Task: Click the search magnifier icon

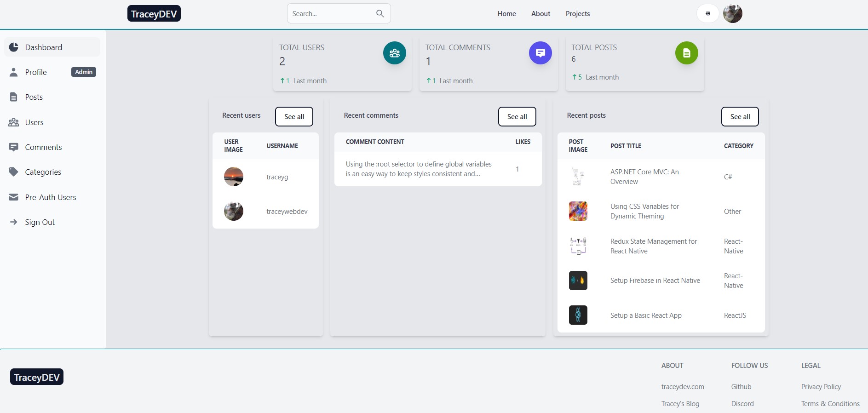Action: (x=379, y=14)
